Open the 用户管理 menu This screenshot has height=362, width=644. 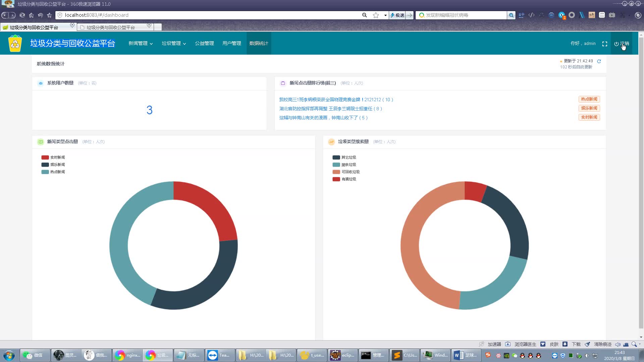click(232, 43)
